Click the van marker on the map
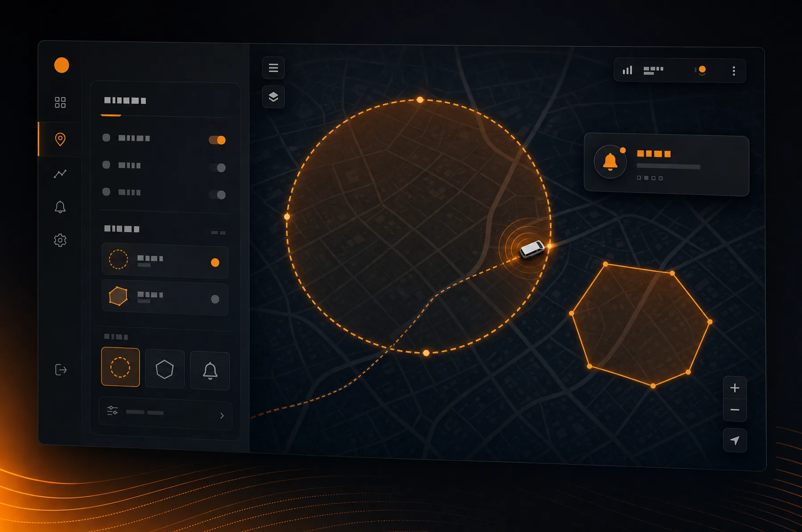The width and height of the screenshot is (802, 532). click(x=532, y=249)
